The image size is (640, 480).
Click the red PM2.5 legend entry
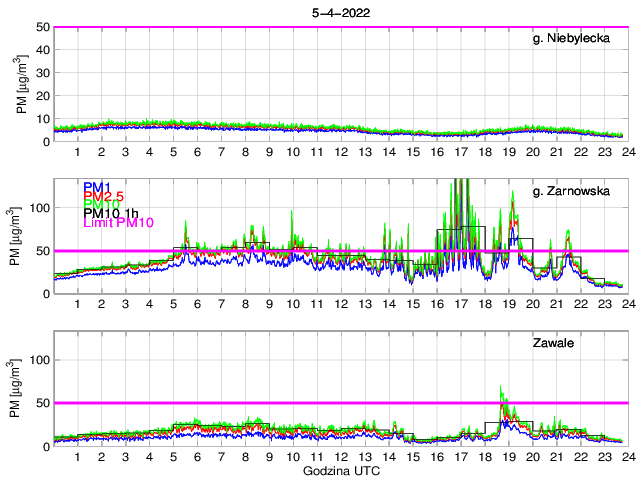[103, 196]
